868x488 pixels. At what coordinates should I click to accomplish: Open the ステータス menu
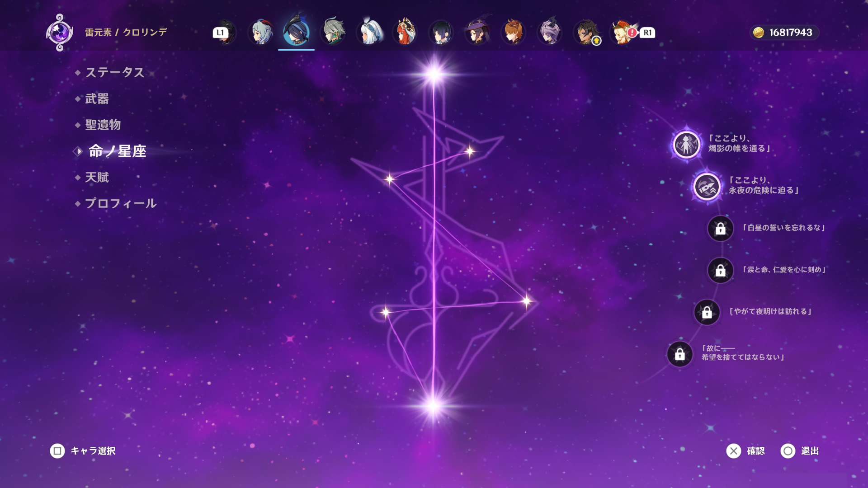point(115,72)
